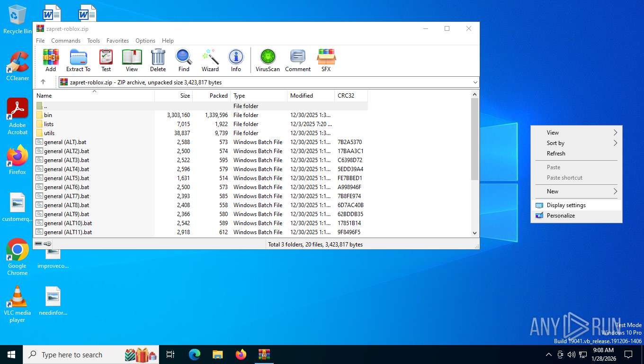Click the file list scroll down arrow
Screen dimensions: 644x364
pyautogui.click(x=475, y=233)
